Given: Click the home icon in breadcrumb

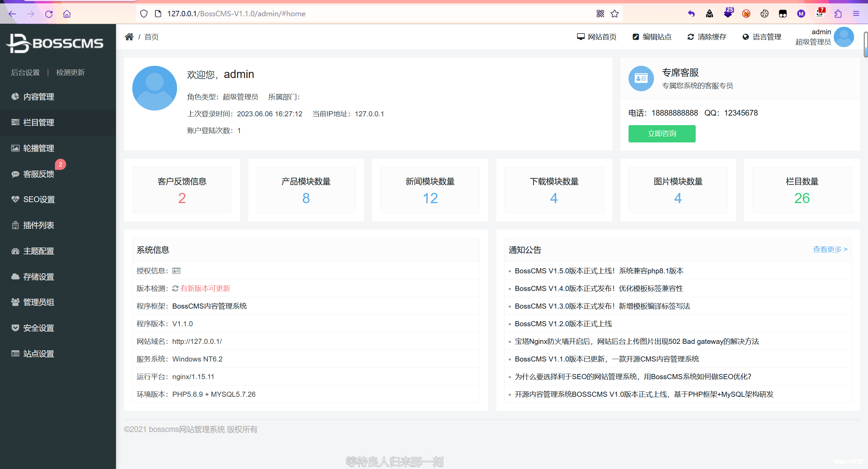Looking at the screenshot, I should (129, 37).
